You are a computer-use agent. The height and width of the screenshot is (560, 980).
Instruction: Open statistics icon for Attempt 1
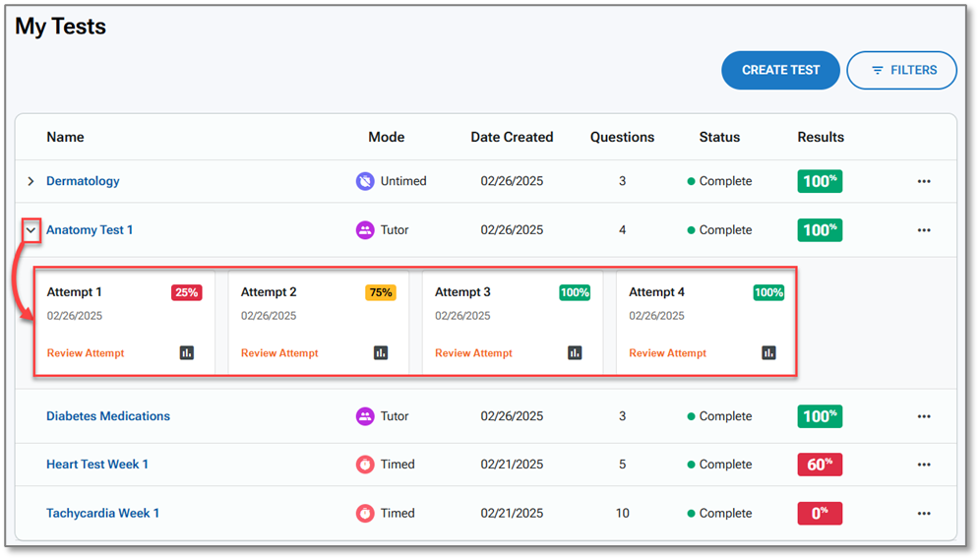[x=187, y=352]
